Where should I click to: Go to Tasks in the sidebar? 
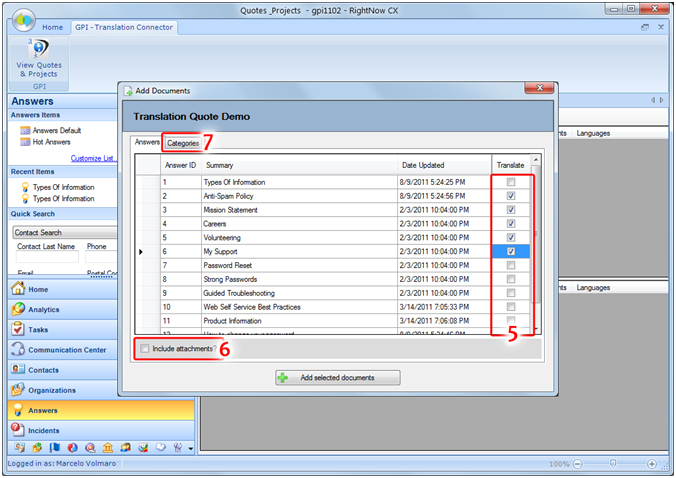38,329
